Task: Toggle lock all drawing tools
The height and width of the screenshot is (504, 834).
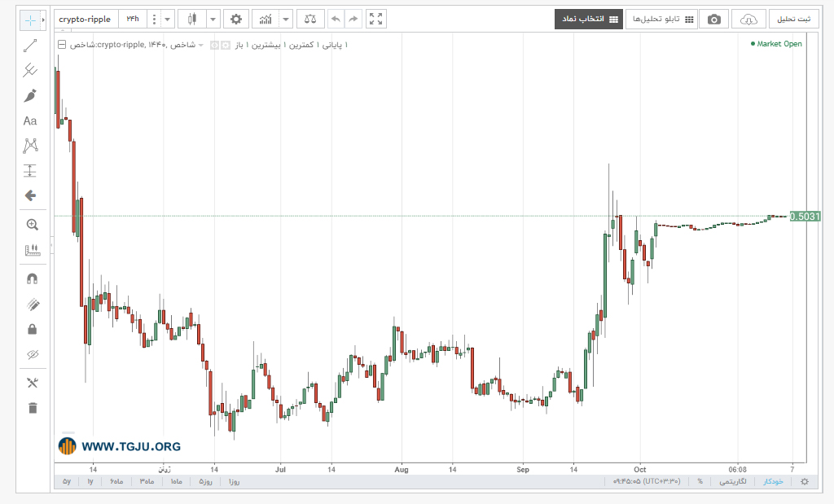Action: click(x=33, y=329)
